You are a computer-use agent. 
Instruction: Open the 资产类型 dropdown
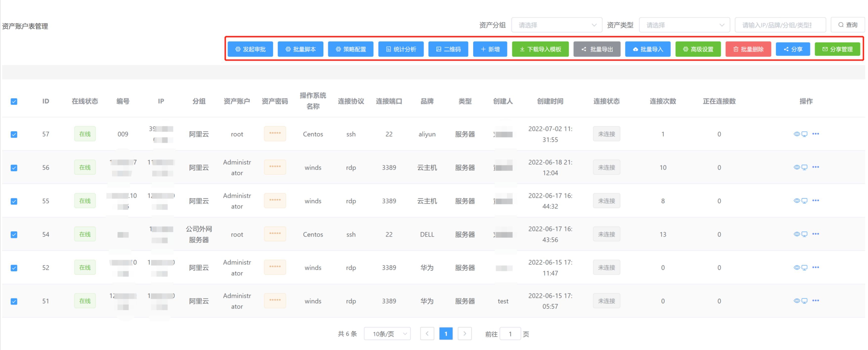tap(684, 25)
